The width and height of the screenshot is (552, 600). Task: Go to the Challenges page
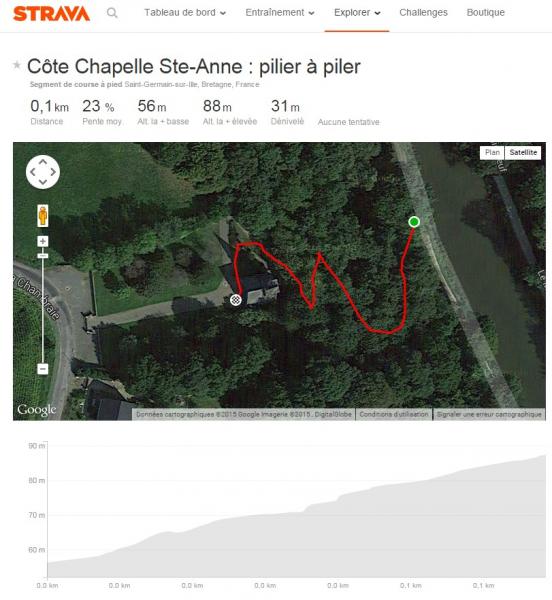pos(423,13)
